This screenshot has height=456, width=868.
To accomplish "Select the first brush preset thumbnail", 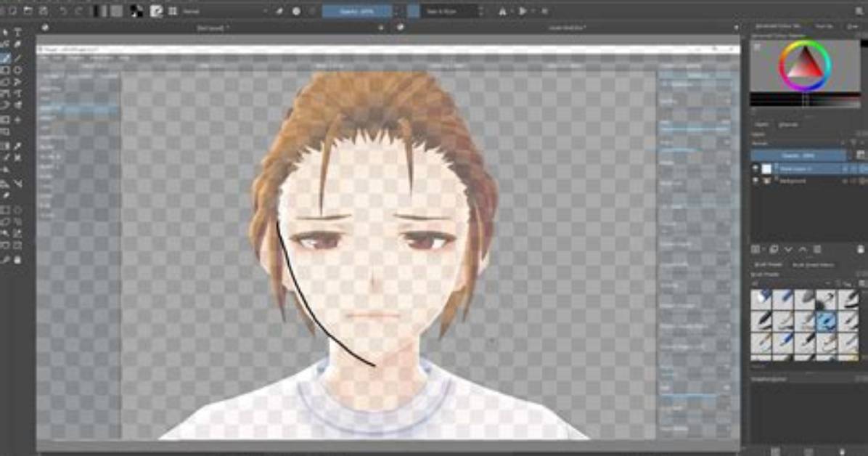I will tap(761, 299).
